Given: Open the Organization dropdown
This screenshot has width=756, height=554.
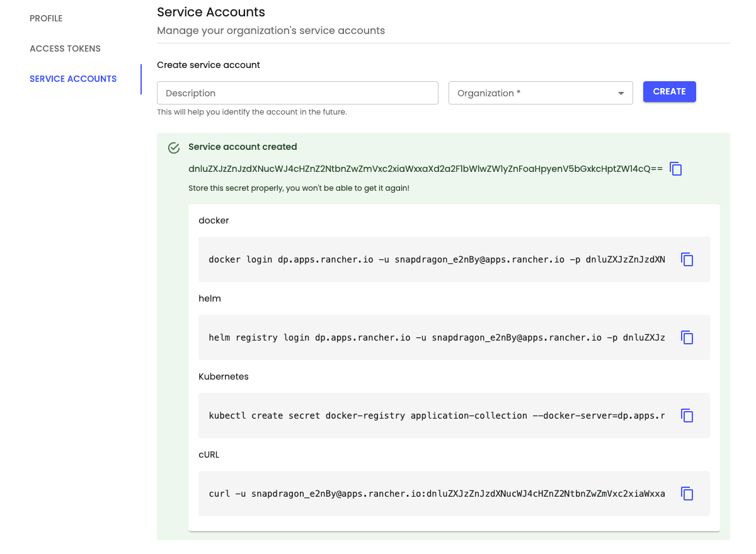Looking at the screenshot, I should pyautogui.click(x=540, y=93).
